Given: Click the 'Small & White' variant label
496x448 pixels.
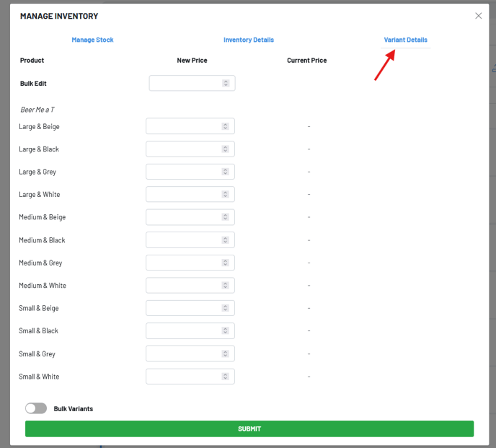Looking at the screenshot, I should 39,377.
